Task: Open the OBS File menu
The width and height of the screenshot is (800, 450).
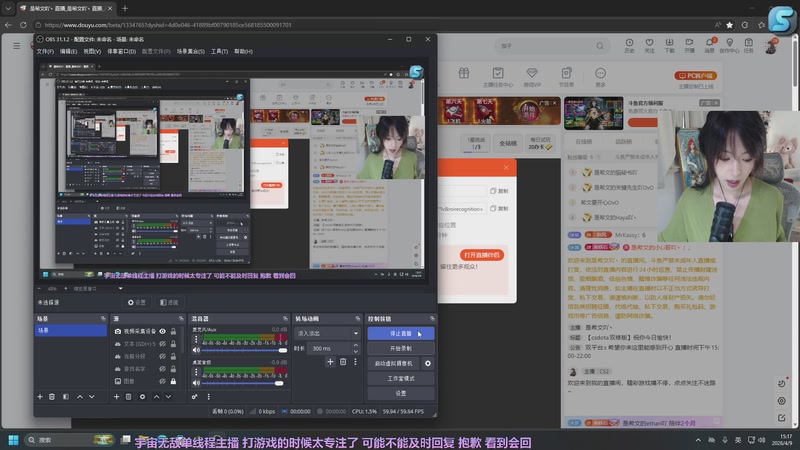Action: [x=45, y=52]
